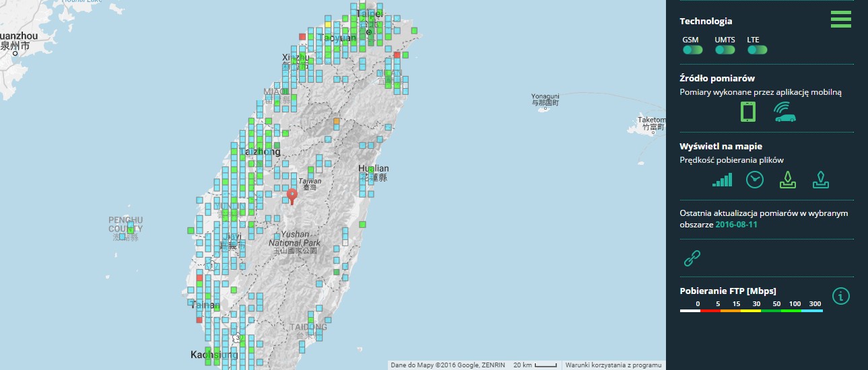Select drive test car measurement source icon

point(784,112)
